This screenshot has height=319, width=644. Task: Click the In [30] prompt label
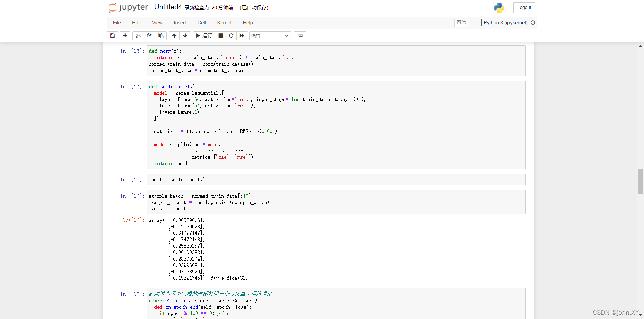click(132, 294)
